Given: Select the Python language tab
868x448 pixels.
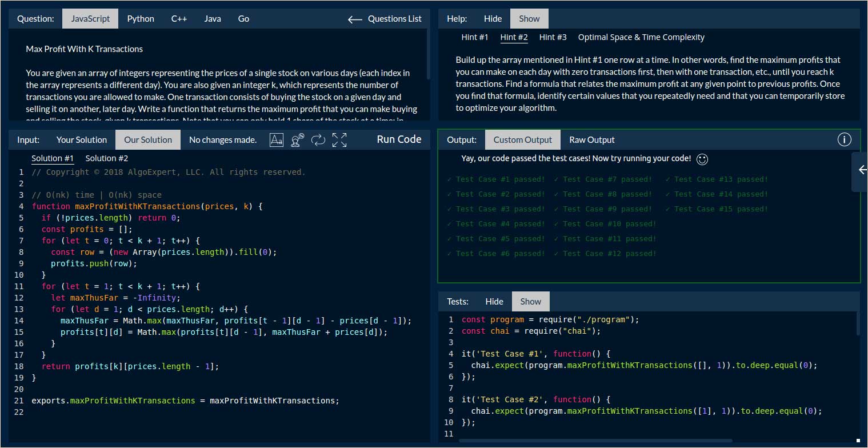Looking at the screenshot, I should click(141, 19).
